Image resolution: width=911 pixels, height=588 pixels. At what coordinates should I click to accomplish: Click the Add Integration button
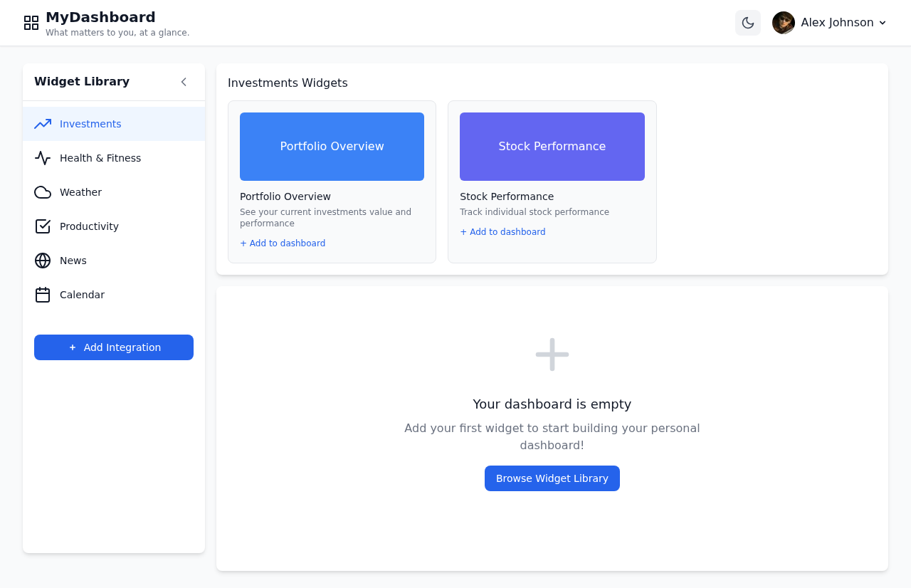(113, 347)
